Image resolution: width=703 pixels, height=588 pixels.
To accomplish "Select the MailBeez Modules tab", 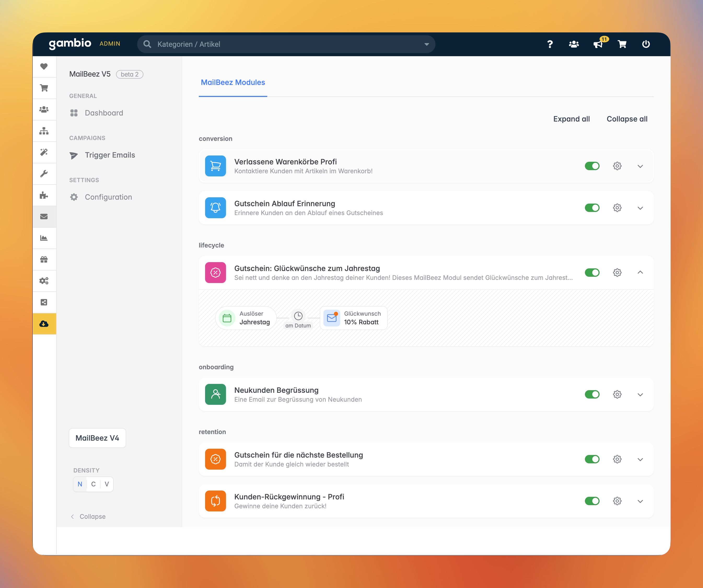I will [233, 82].
